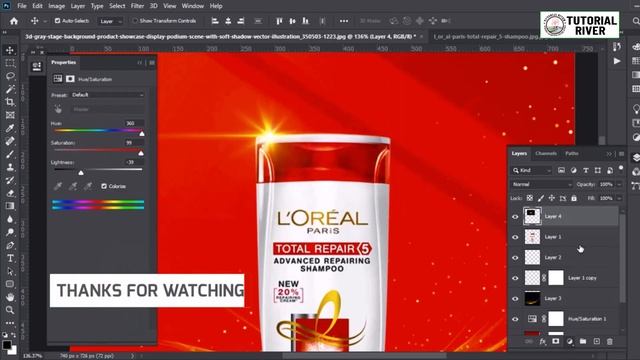Add a layer mask at Layers panel bottom

(x=556, y=341)
